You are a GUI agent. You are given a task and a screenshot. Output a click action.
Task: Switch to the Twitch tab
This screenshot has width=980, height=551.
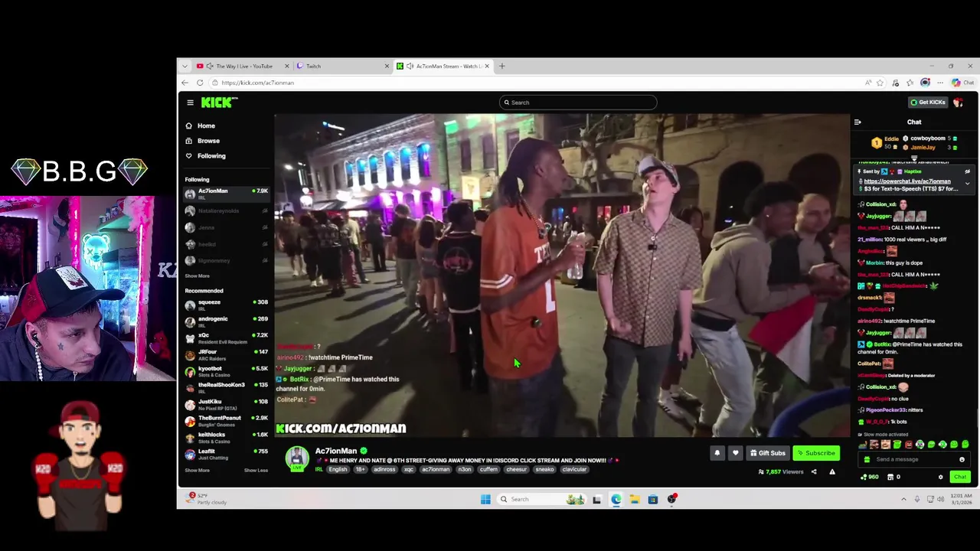(x=342, y=67)
